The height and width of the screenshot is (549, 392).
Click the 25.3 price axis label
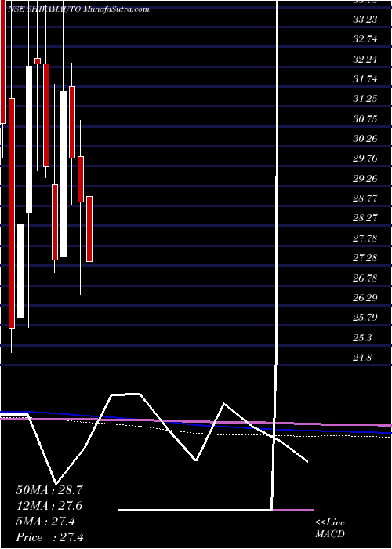(362, 338)
